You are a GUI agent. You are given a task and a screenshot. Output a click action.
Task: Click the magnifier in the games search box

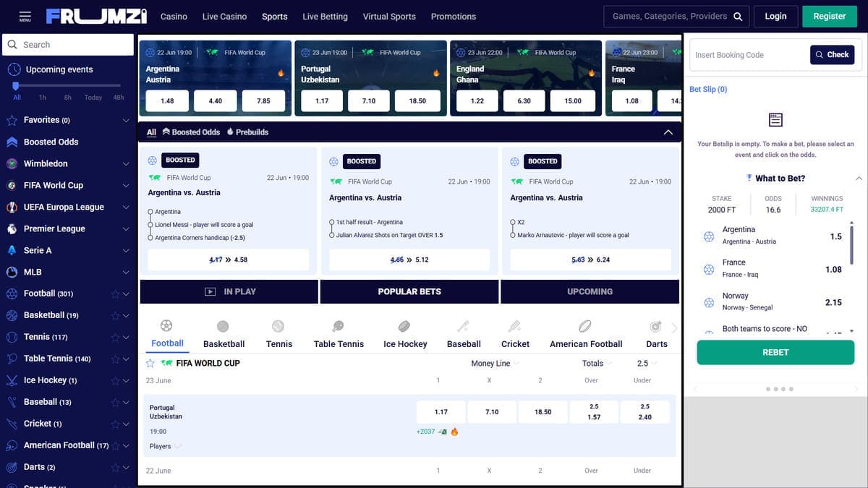pyautogui.click(x=738, y=16)
